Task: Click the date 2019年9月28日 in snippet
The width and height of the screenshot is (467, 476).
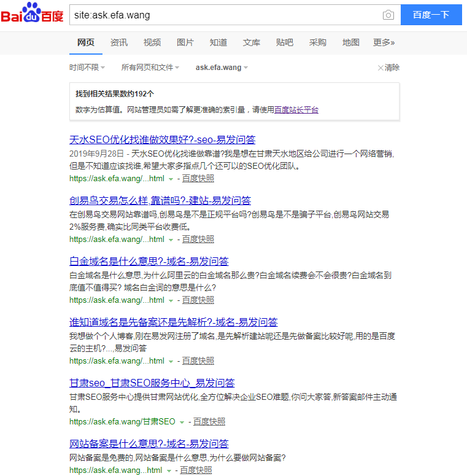Action: [96, 154]
